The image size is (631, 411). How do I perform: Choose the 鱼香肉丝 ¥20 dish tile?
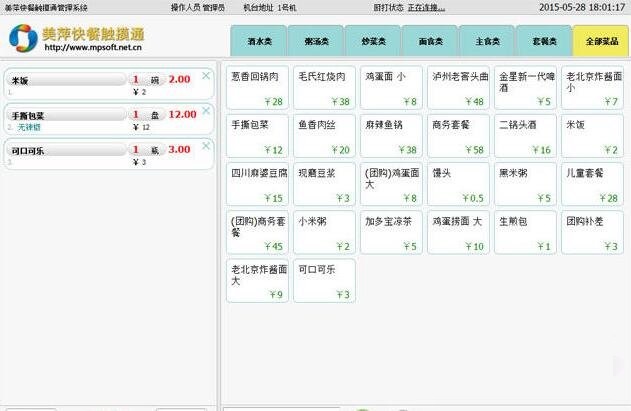324,136
